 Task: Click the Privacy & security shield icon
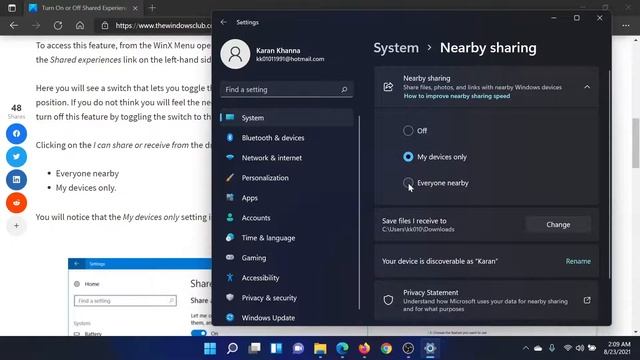pos(230,298)
